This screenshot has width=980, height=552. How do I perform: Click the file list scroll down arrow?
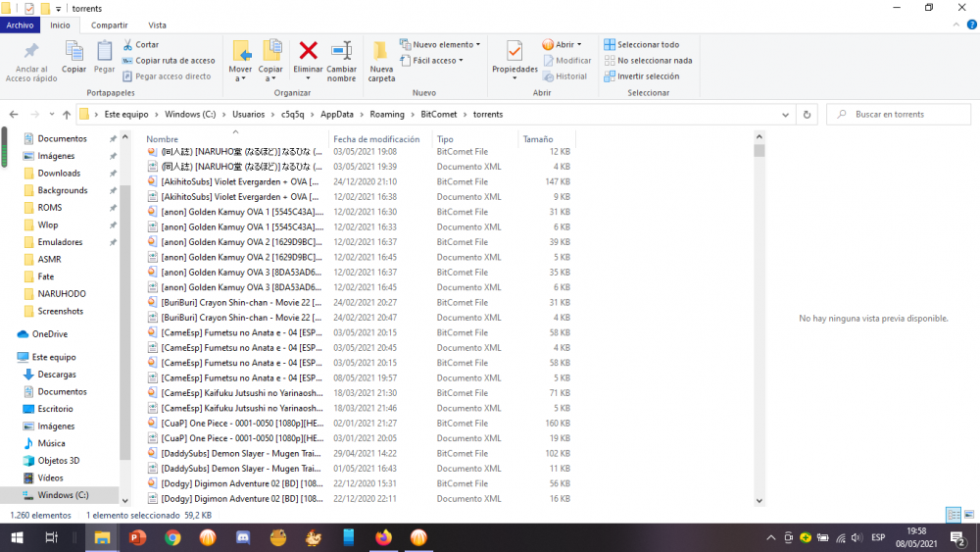click(x=759, y=500)
